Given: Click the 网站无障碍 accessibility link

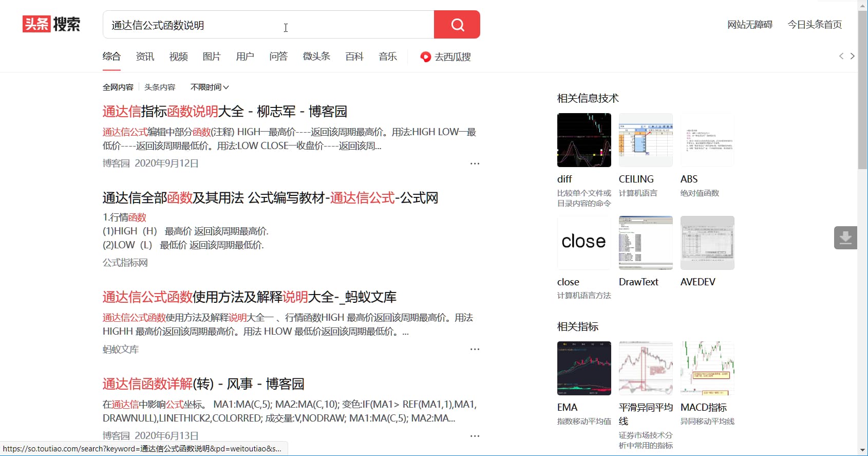Looking at the screenshot, I should (x=750, y=25).
